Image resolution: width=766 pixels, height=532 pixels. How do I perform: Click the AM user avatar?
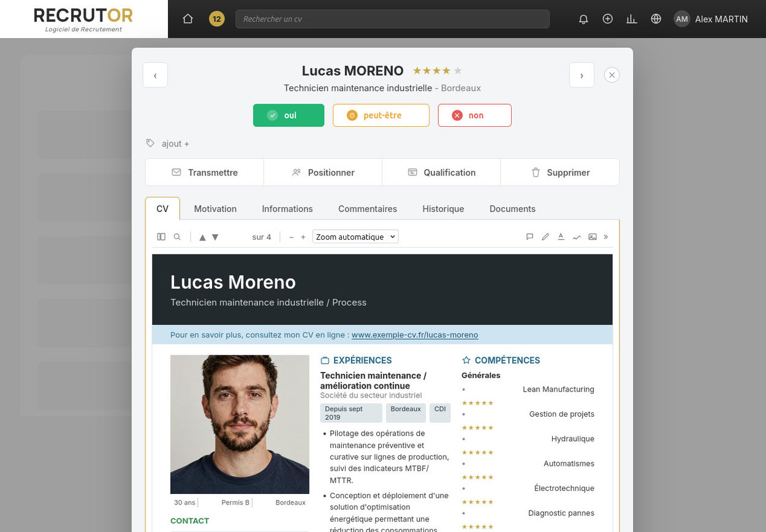[x=682, y=19]
